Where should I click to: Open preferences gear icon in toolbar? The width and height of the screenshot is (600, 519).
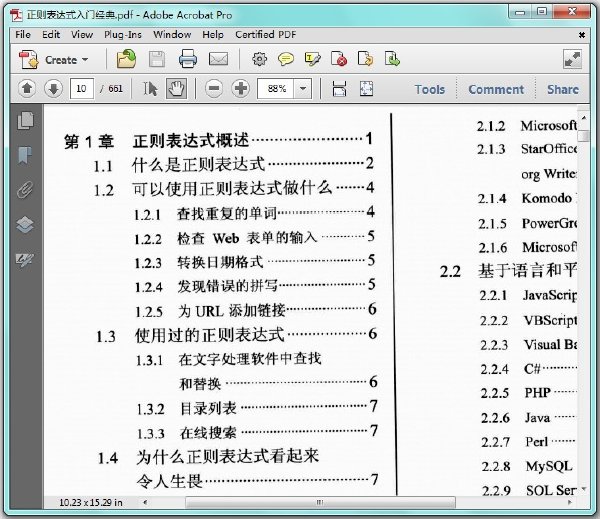[x=259, y=59]
